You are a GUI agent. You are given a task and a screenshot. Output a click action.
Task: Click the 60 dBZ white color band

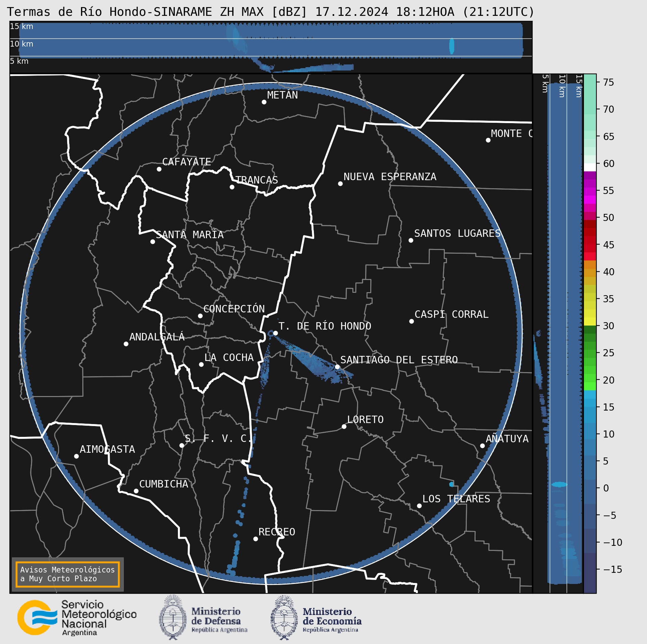pyautogui.click(x=590, y=167)
